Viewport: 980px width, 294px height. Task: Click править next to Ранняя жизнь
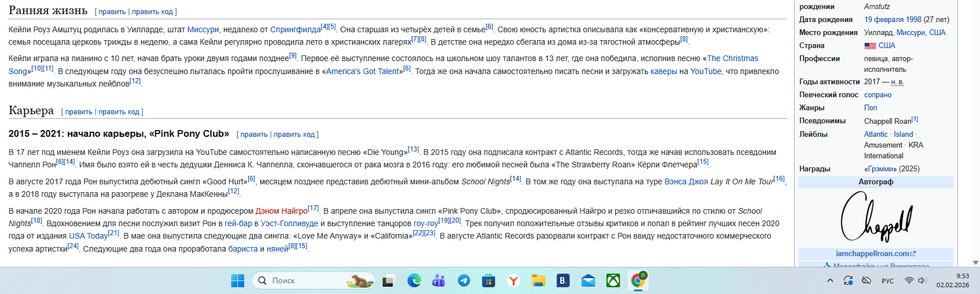pos(112,11)
